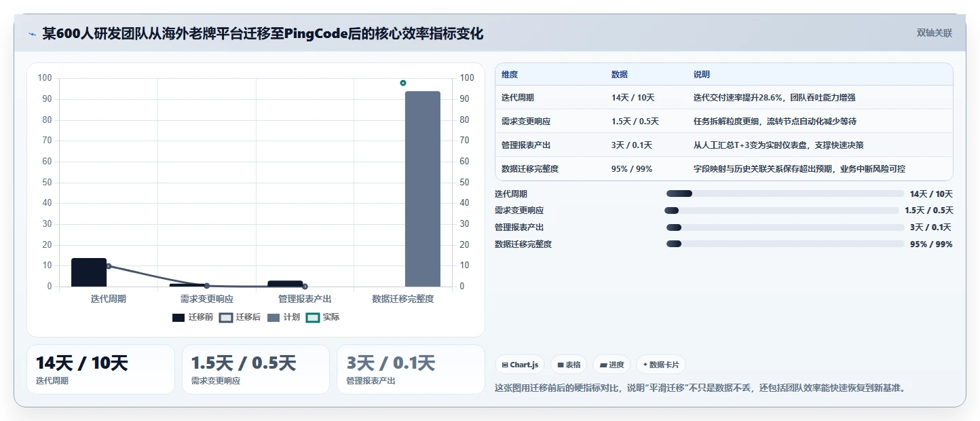
Task: Click the 双轴关联 label in the header
Action: coord(935,33)
